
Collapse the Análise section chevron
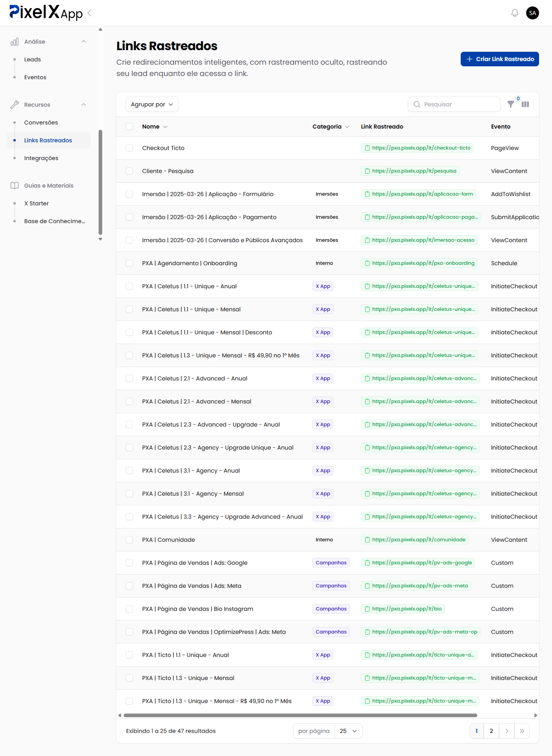[x=84, y=42]
